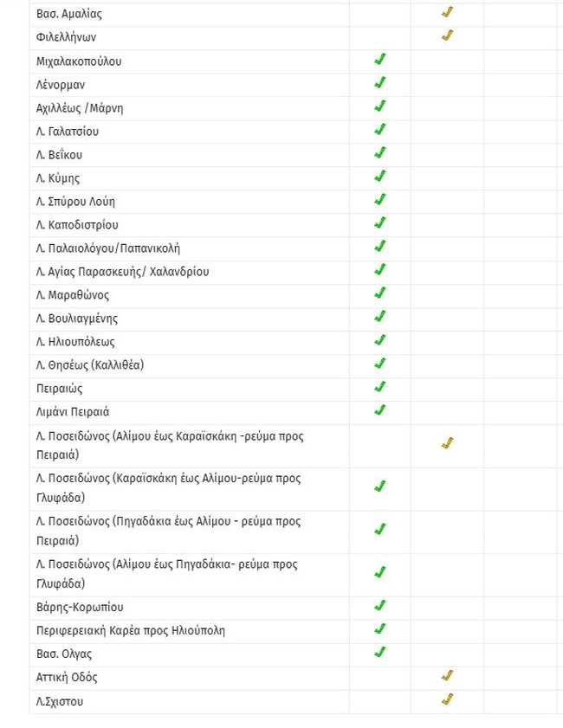
Task: Click the green checkmark in Λ. Μαραθώνος row
Action: pos(379,293)
